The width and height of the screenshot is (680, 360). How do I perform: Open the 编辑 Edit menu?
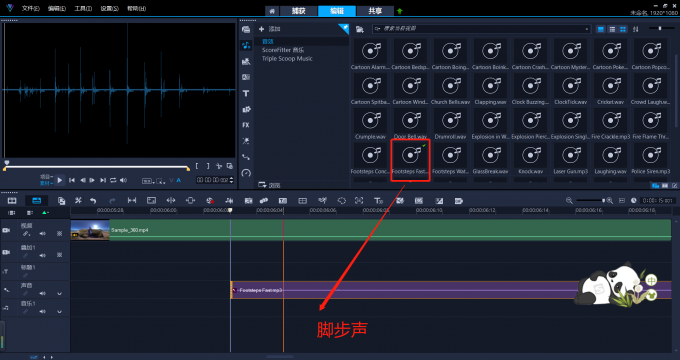click(x=57, y=8)
